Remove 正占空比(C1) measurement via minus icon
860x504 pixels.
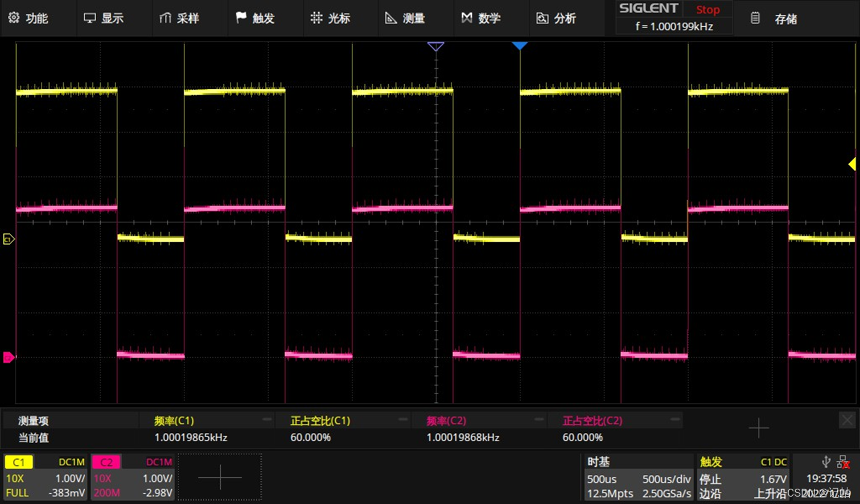point(403,420)
